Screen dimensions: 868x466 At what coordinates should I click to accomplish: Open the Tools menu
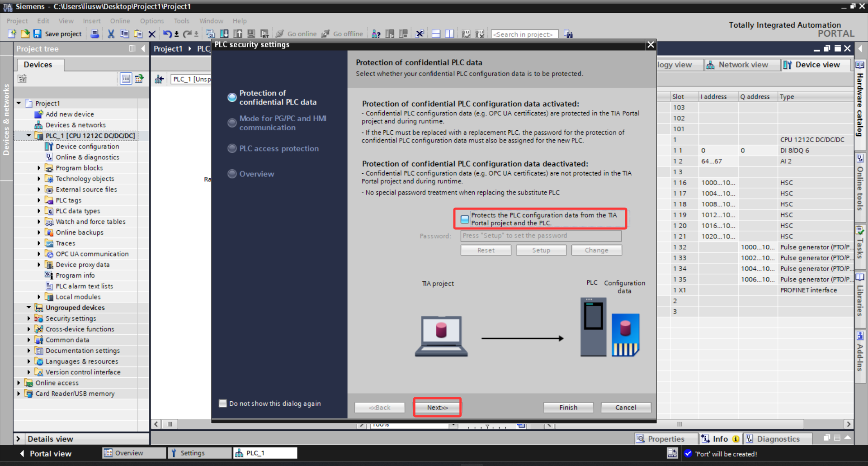pyautogui.click(x=182, y=21)
